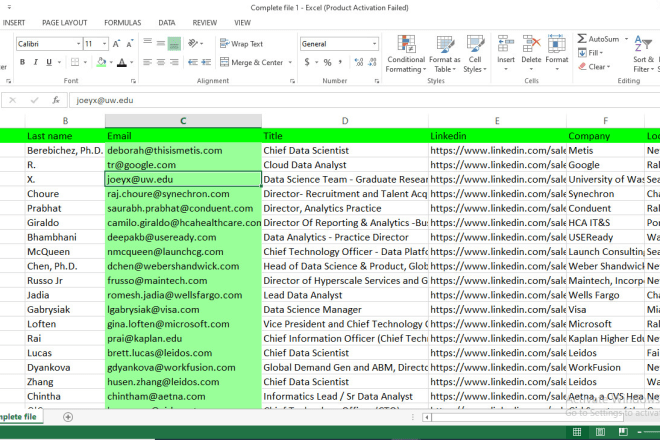Decrease decimal places icon
The width and height of the screenshot is (660, 440).
coord(372,62)
